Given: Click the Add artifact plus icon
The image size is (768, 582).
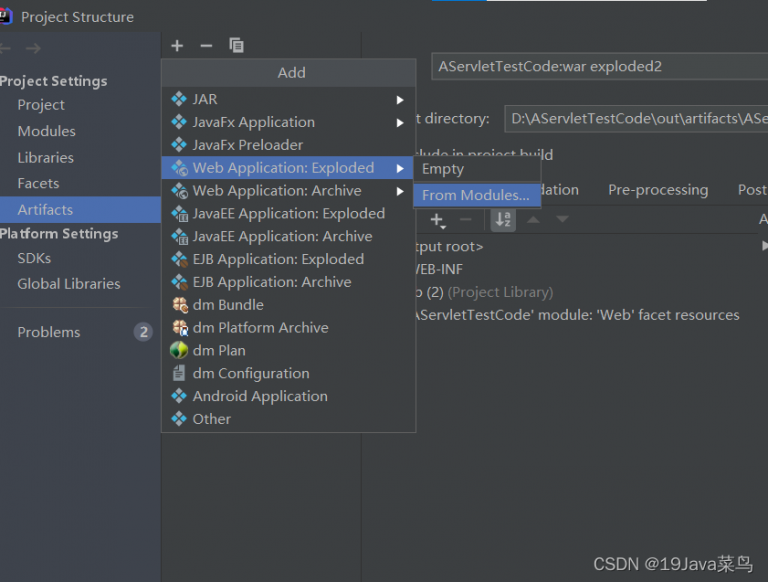Looking at the screenshot, I should point(177,46).
